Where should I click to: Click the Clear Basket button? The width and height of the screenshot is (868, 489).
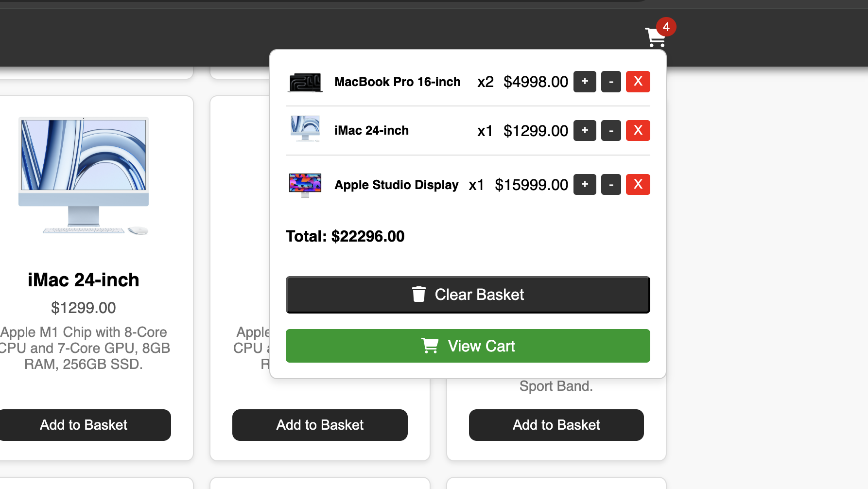tap(468, 295)
